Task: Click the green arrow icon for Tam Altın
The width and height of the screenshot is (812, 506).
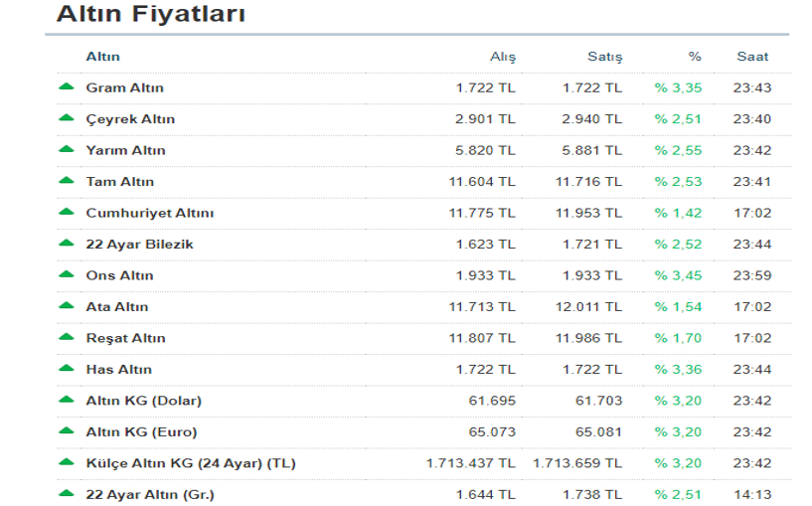Action: coord(67,181)
